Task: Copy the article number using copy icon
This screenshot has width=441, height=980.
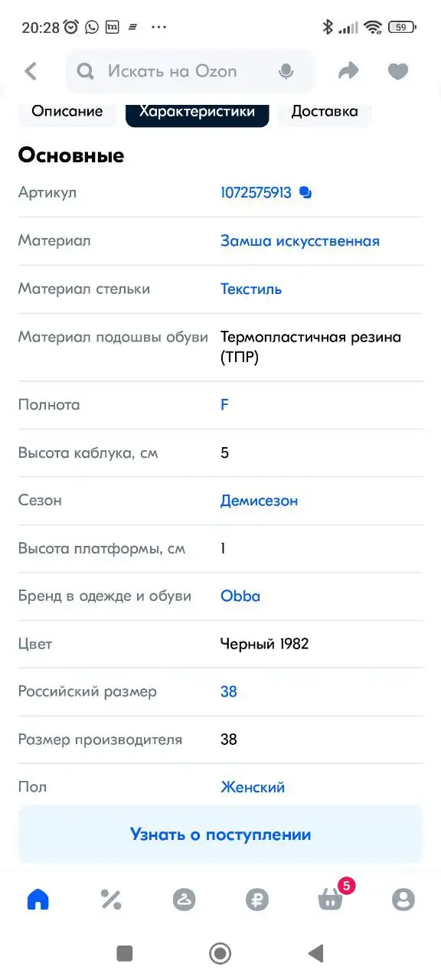Action: [305, 191]
